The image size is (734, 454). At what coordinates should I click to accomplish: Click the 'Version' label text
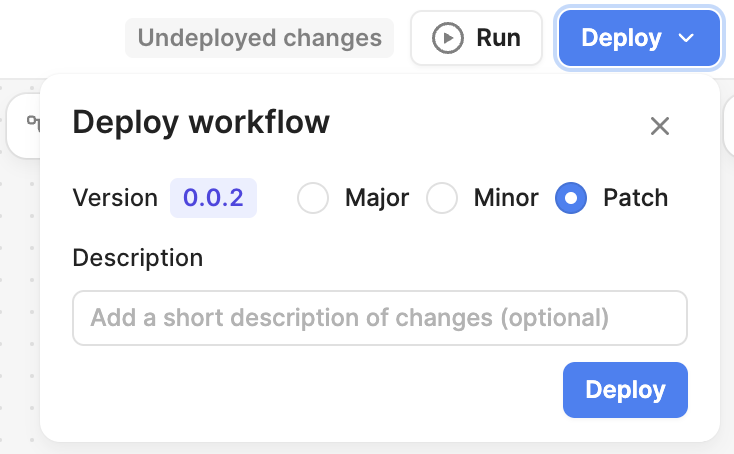[115, 198]
